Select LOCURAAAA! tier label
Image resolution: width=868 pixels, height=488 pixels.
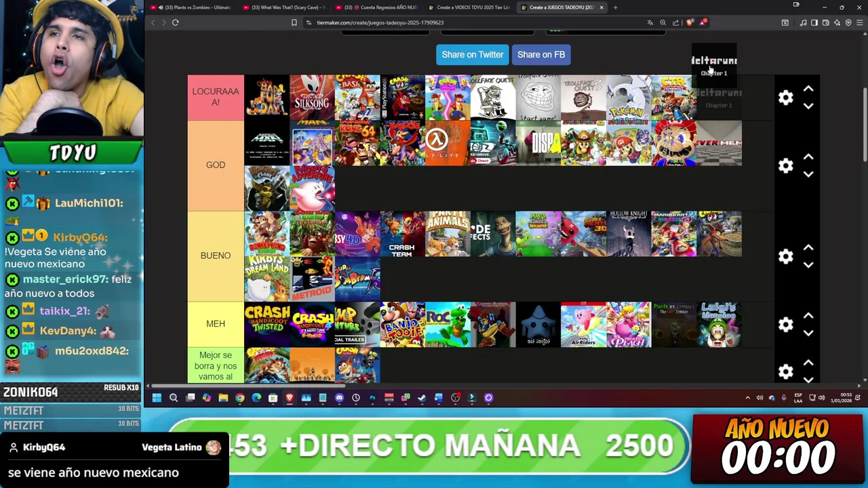click(x=216, y=98)
